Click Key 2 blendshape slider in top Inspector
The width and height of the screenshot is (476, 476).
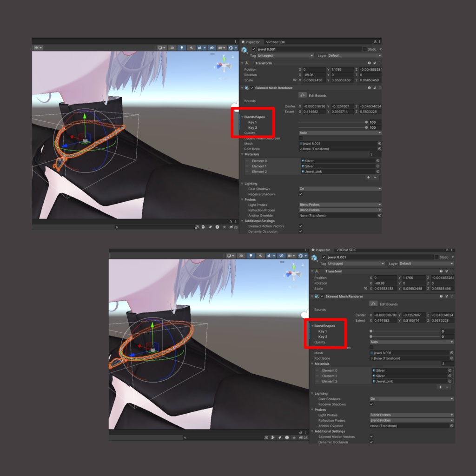333,127
